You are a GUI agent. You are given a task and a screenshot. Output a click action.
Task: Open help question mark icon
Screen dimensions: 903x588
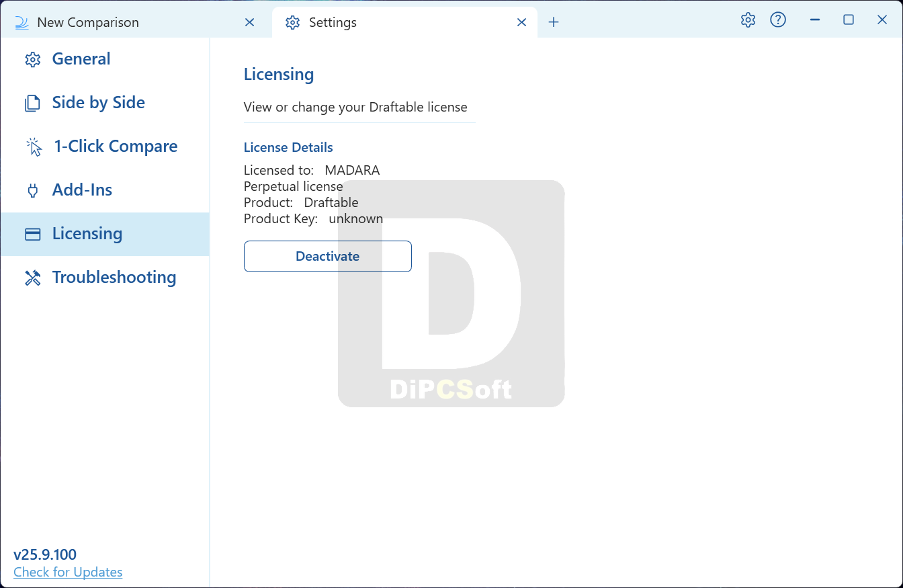(778, 20)
